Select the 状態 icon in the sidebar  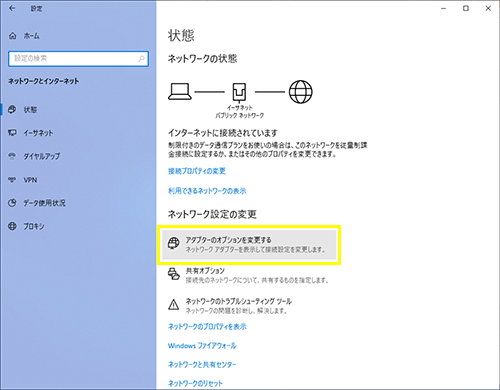click(x=12, y=110)
